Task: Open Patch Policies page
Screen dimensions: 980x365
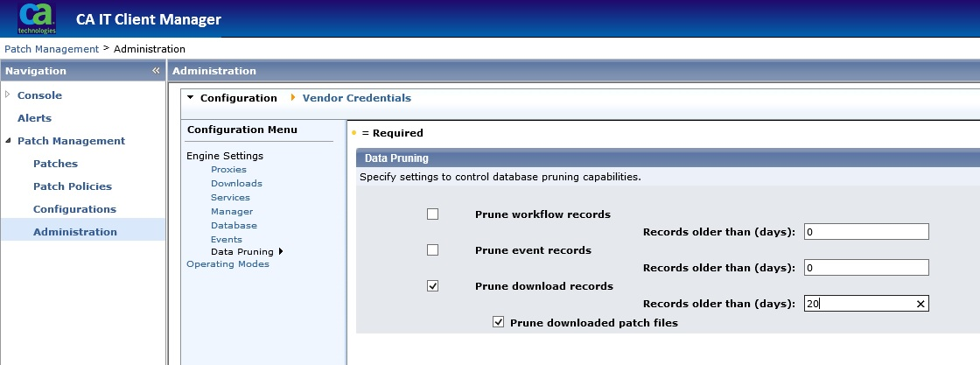Action: click(73, 186)
